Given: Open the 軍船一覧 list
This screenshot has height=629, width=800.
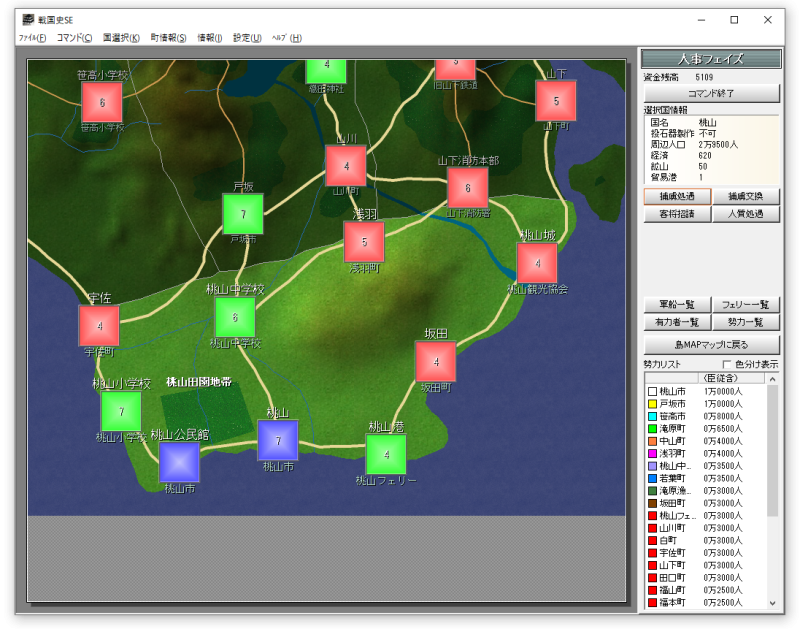Looking at the screenshot, I should coord(677,305).
